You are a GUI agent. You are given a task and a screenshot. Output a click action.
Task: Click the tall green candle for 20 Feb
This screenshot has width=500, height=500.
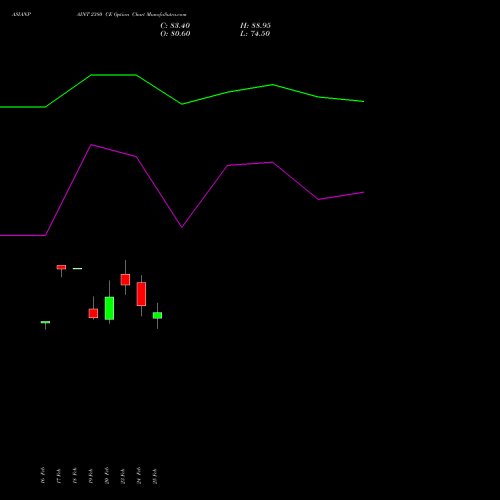pyautogui.click(x=109, y=308)
